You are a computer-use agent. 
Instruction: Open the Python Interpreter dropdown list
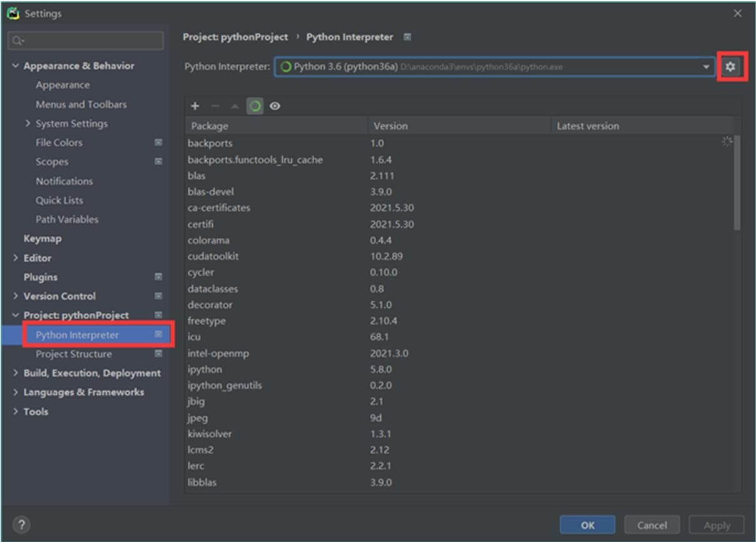pos(706,67)
